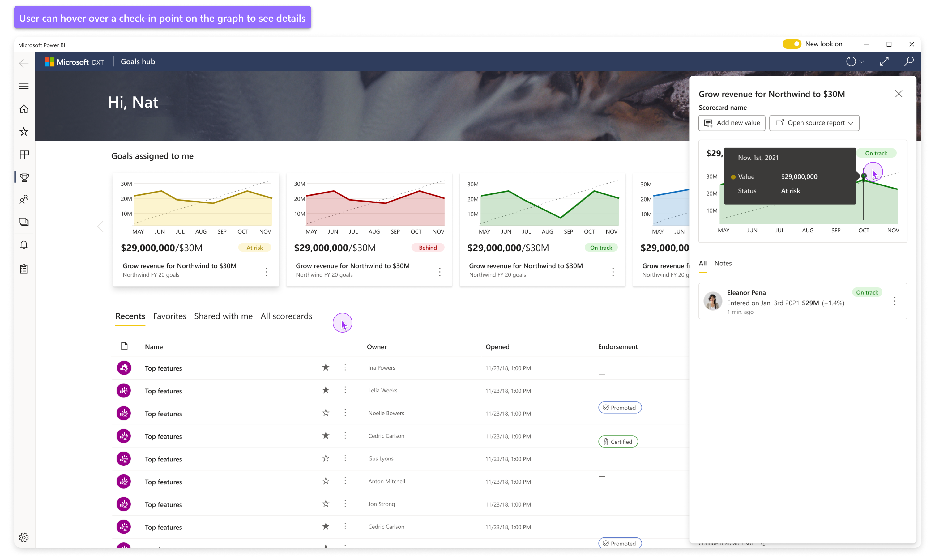This screenshot has height=560, width=935.
Task: Click Add new value button
Action: (732, 123)
